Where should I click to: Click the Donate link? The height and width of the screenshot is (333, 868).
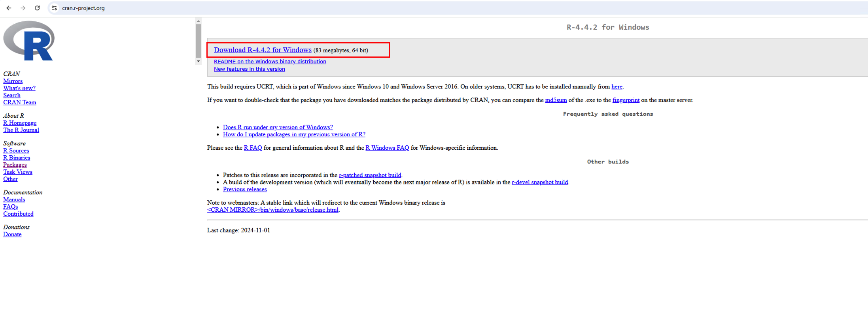[12, 234]
